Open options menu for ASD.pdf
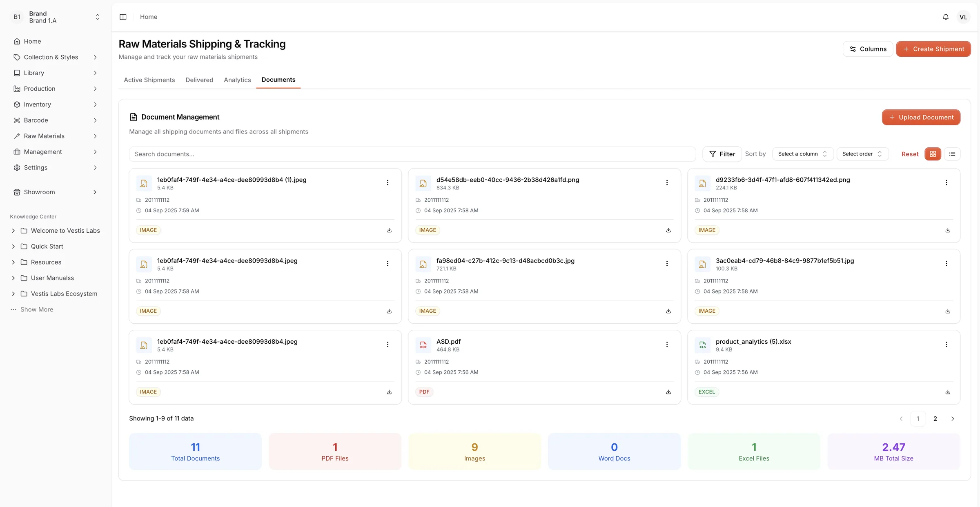 tap(667, 344)
